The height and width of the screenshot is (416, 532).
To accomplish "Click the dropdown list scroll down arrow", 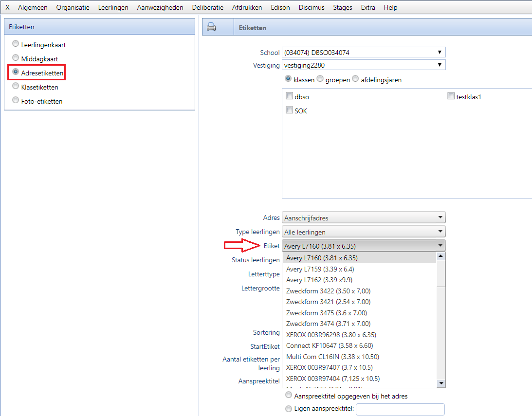I will point(441,383).
